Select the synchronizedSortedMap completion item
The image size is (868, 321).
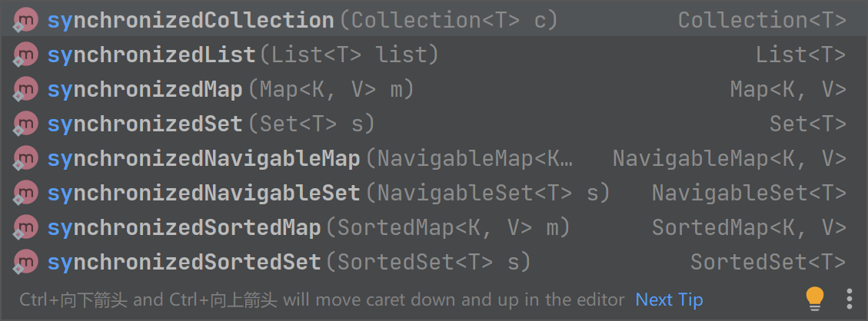185,227
